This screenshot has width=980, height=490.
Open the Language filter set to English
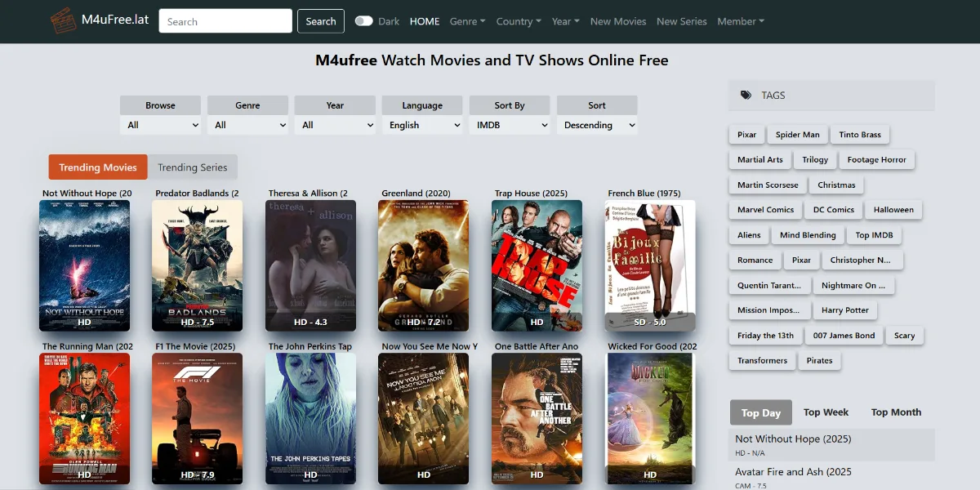(x=422, y=125)
